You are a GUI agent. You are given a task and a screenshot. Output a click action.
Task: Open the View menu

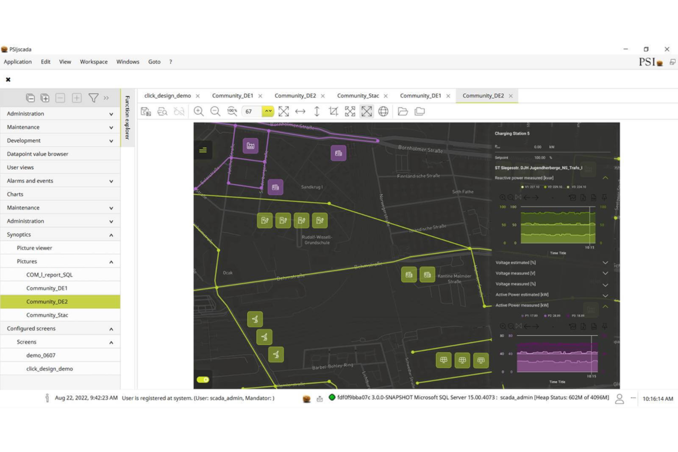coord(65,62)
